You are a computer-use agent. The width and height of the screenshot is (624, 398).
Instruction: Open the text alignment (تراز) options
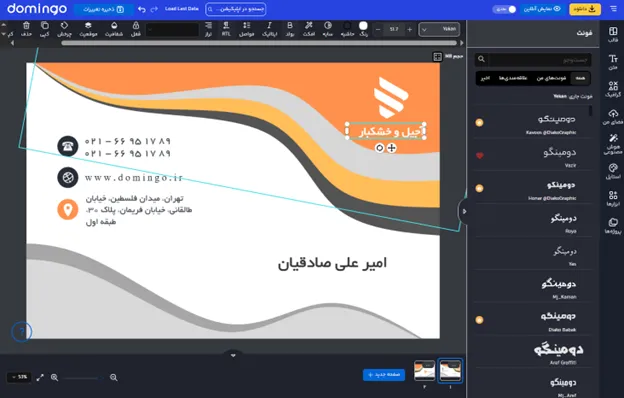coord(208,29)
